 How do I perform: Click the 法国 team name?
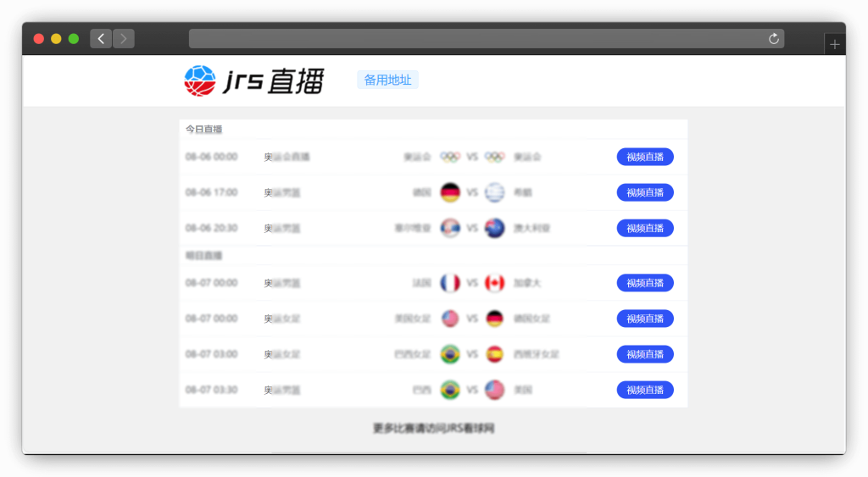click(x=422, y=283)
